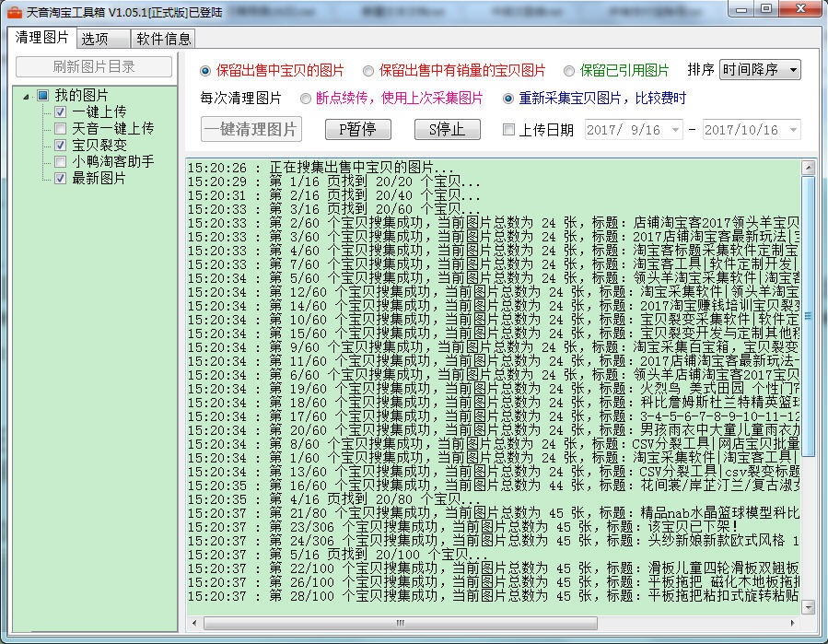Check the 天音一键上传 folder checkbox
Image resolution: width=828 pixels, height=644 pixels.
pyautogui.click(x=60, y=128)
